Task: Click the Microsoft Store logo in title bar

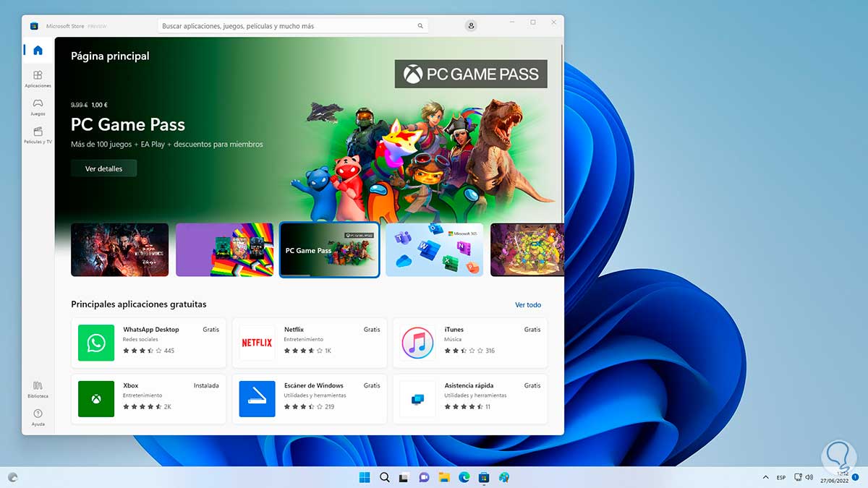Action: tap(34, 26)
